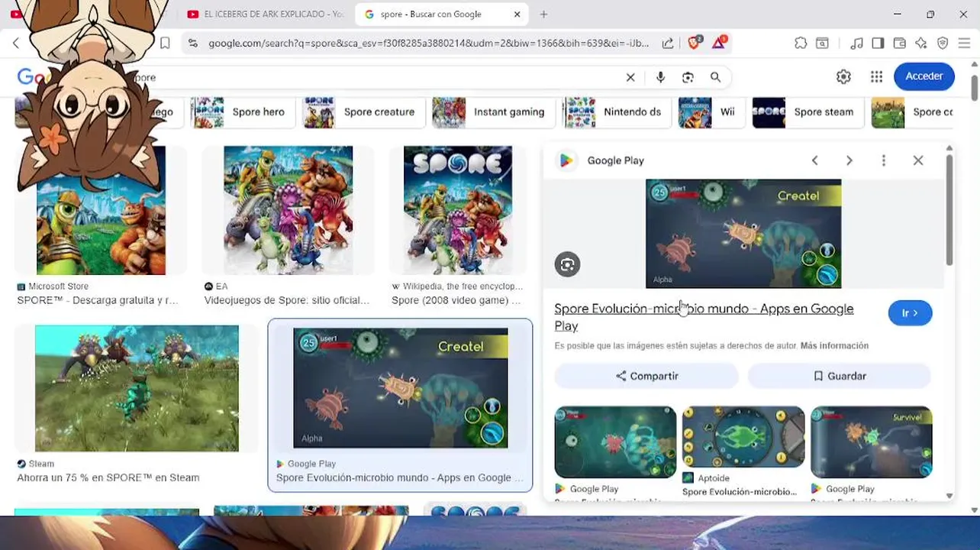Click the share page icon in address bar

pyautogui.click(x=668, y=44)
